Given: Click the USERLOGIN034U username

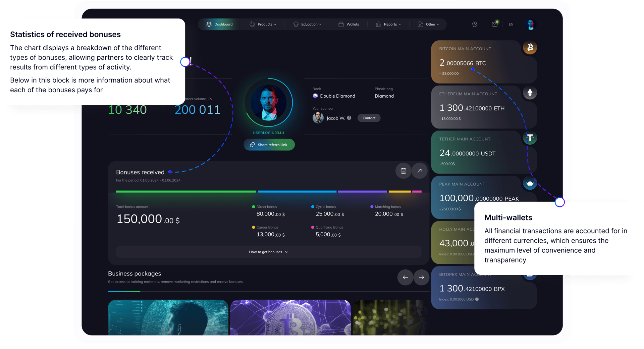Looking at the screenshot, I should 268,133.
